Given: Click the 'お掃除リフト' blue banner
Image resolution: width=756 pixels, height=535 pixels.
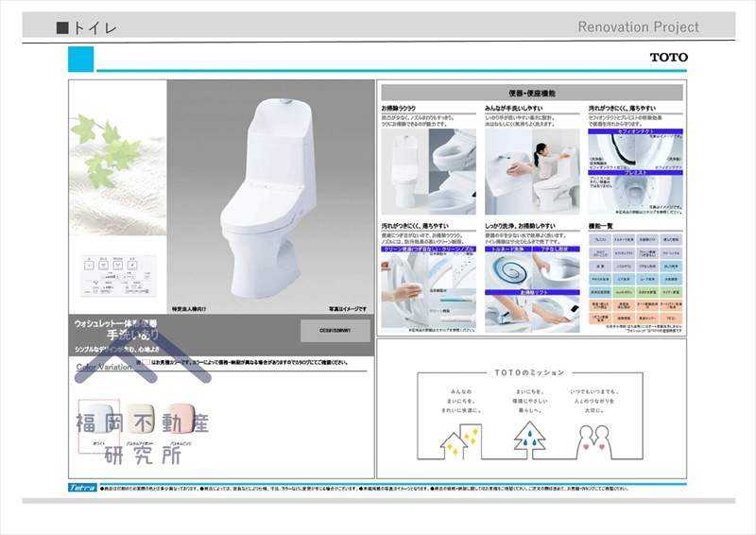Looking at the screenshot, I should (x=532, y=292).
